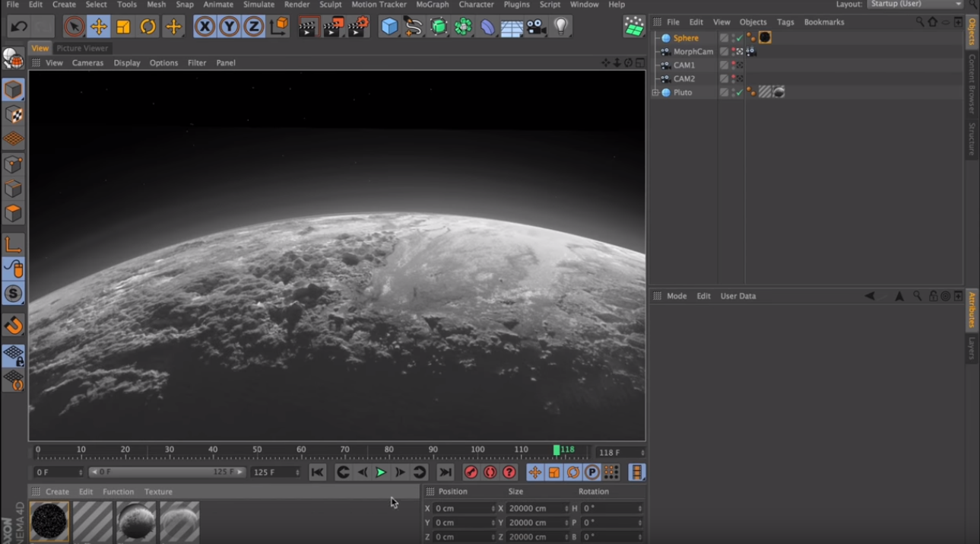Add a Camera object from toolbar
Screen dimensions: 980x544
tap(536, 27)
